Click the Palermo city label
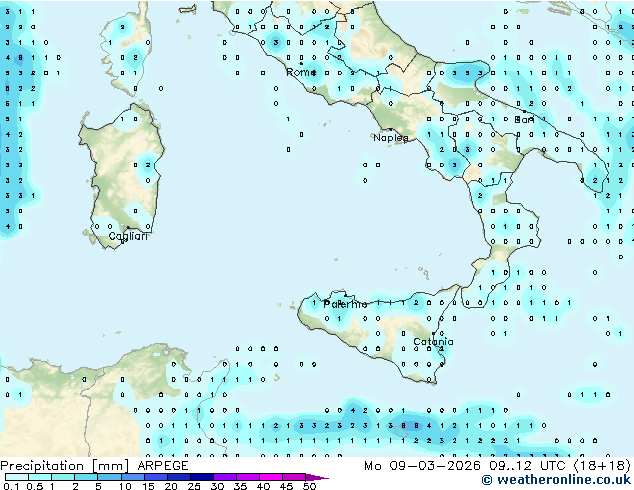 [345, 304]
